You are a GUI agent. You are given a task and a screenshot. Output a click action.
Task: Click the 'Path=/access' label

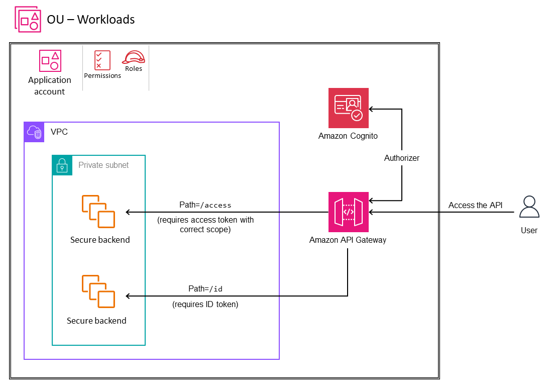coord(205,205)
